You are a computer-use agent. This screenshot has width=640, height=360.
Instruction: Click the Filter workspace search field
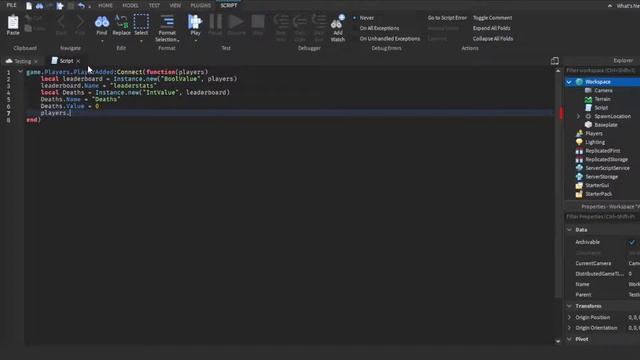tap(602, 71)
